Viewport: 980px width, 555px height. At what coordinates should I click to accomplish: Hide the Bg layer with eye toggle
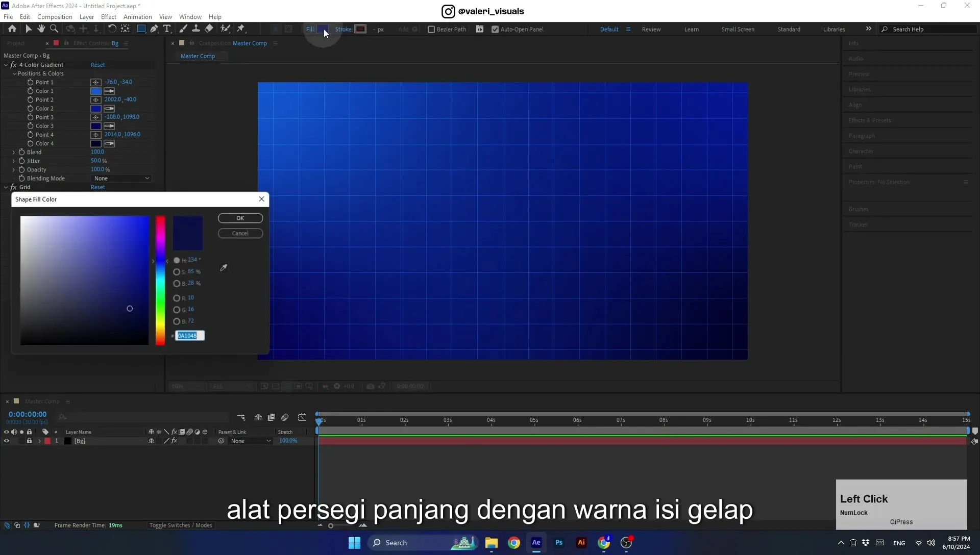point(7,441)
